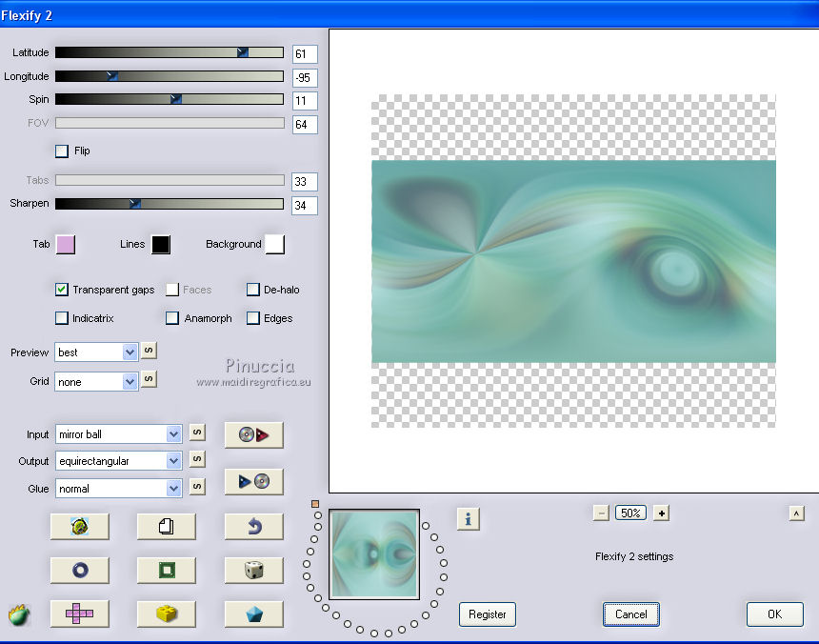The height and width of the screenshot is (644, 819).
Task: Click the S button next to Grid
Action: coord(149,378)
